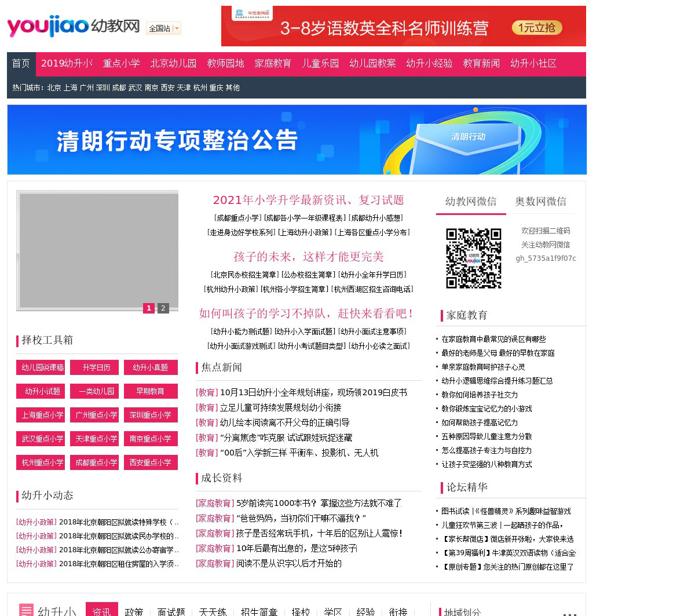Open the 首页 navigation menu item
Image resolution: width=695 pixels, height=616 pixels.
click(21, 64)
